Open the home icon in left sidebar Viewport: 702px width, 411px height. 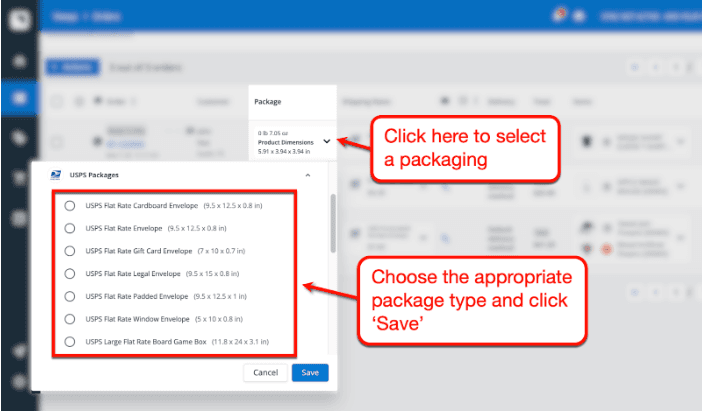pyautogui.click(x=19, y=60)
